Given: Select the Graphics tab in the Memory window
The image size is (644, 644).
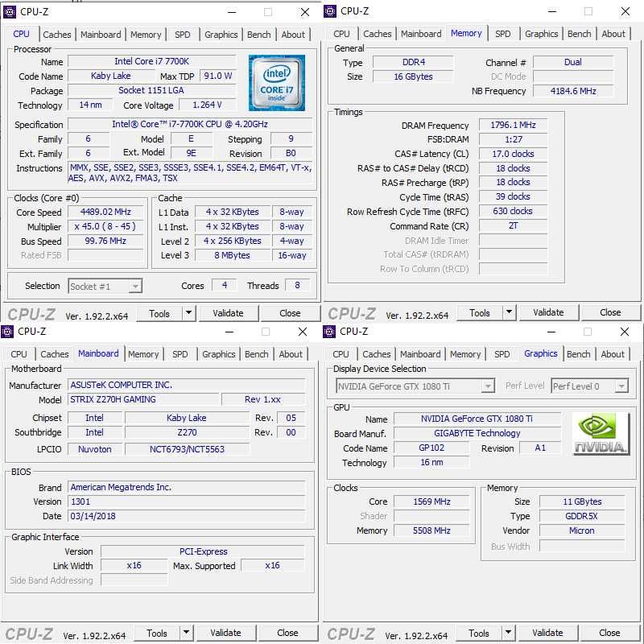Looking at the screenshot, I should (x=541, y=34).
